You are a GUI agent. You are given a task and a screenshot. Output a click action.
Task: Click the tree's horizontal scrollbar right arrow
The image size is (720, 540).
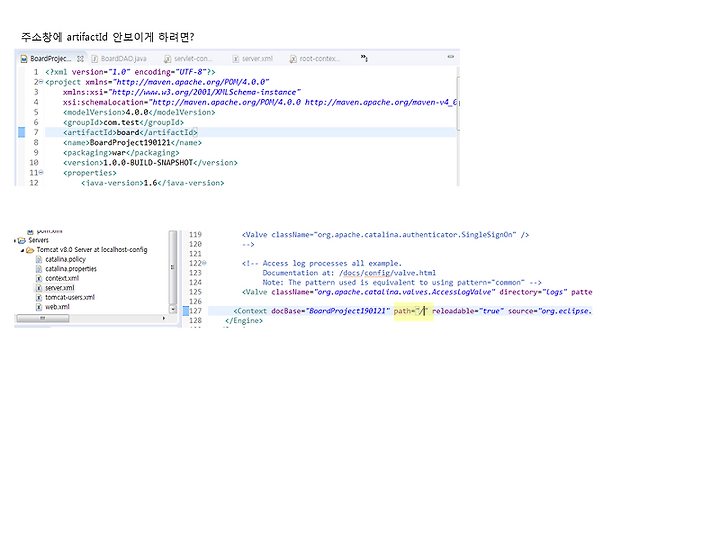pyautogui.click(x=164, y=318)
